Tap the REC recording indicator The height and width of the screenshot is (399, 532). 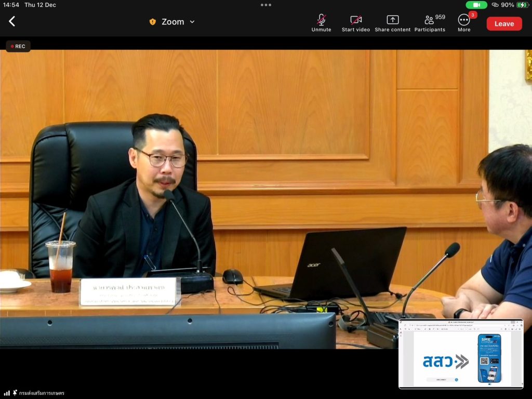[18, 46]
